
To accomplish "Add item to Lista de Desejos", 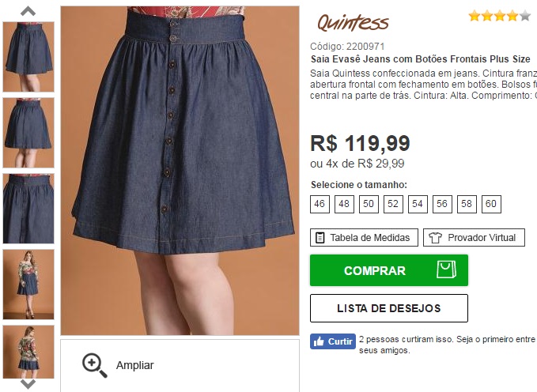I will click(389, 308).
